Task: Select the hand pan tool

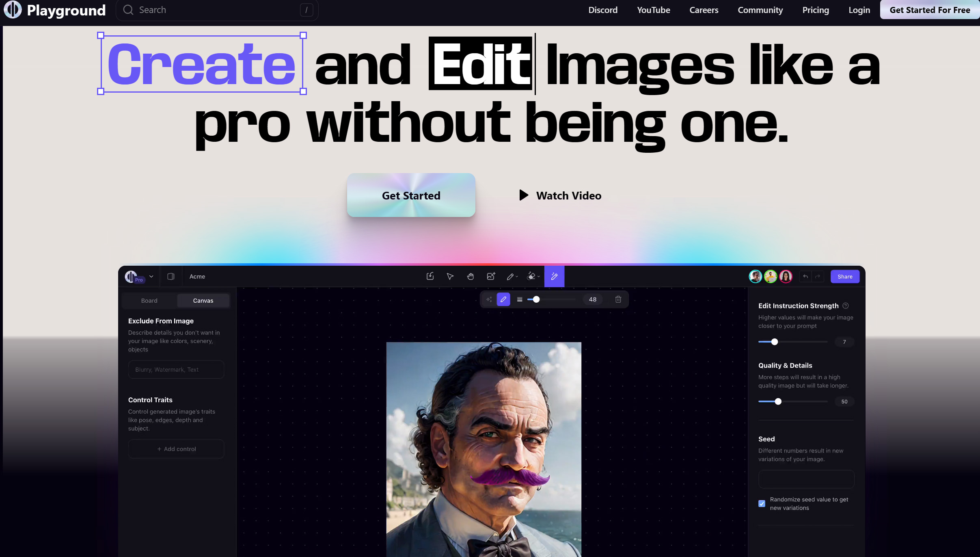Action: click(470, 277)
